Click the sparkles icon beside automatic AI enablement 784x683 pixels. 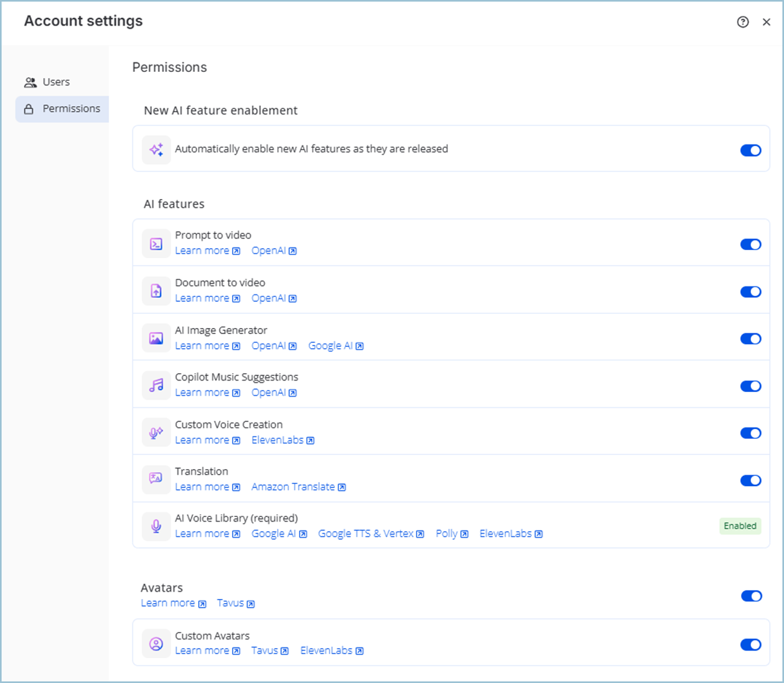155,149
